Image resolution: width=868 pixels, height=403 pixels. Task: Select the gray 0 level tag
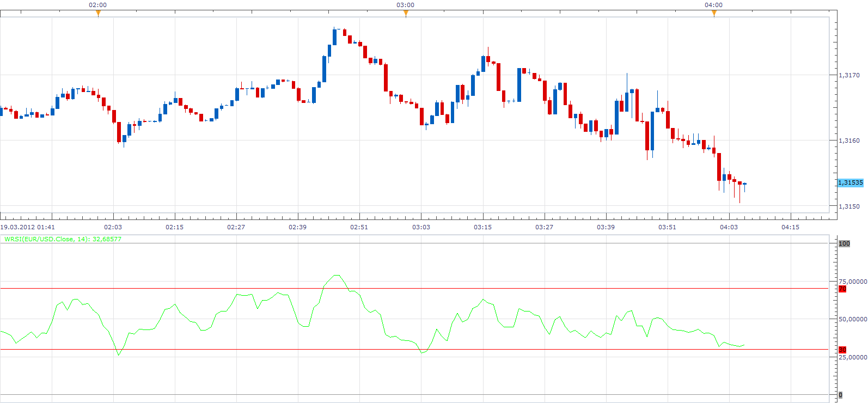(840, 395)
